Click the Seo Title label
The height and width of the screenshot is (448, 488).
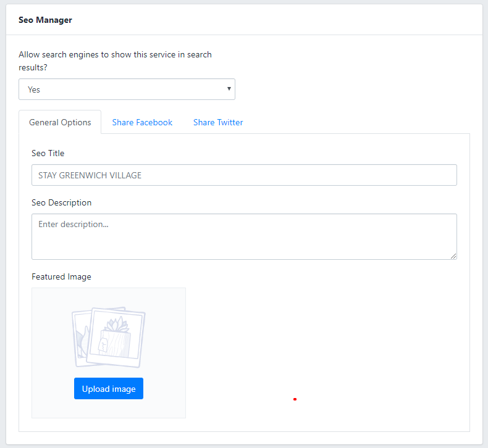tap(48, 153)
